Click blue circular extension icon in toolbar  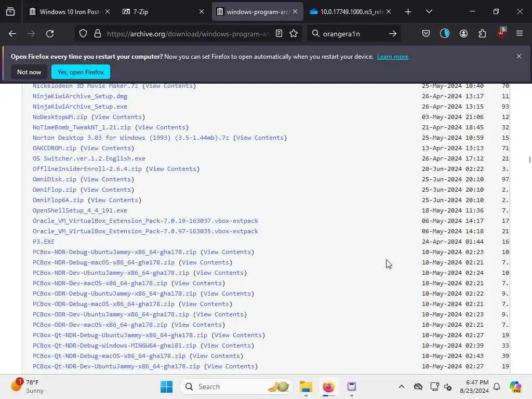click(x=445, y=34)
